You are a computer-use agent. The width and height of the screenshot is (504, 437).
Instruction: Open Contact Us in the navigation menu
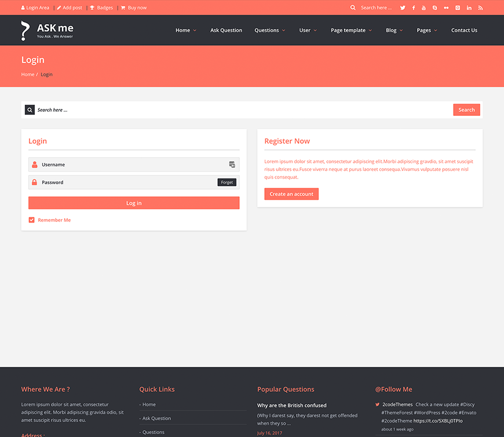tap(464, 30)
